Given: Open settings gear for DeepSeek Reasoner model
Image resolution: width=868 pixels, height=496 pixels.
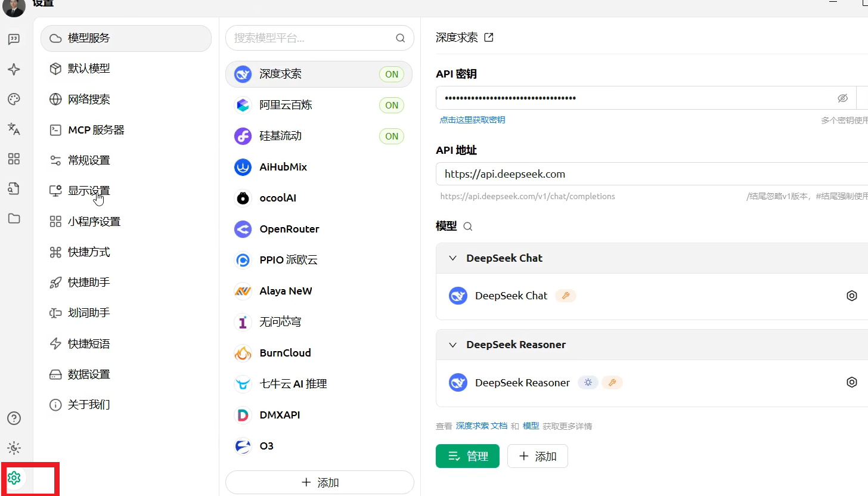Looking at the screenshot, I should (852, 382).
